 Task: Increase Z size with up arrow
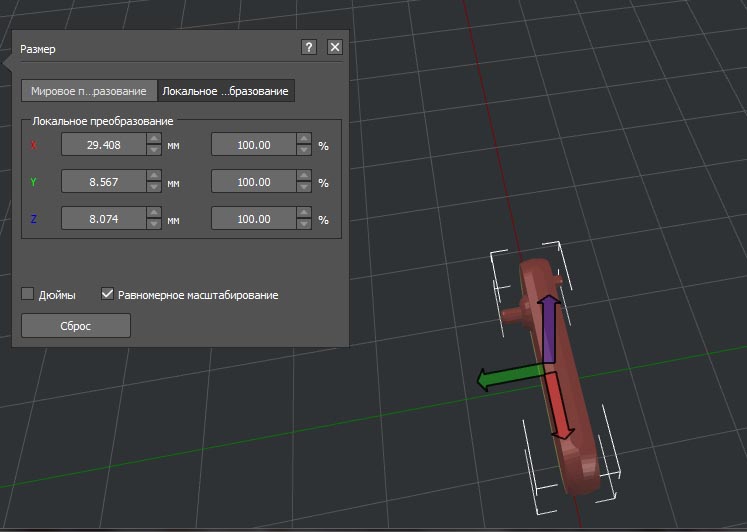point(154,214)
